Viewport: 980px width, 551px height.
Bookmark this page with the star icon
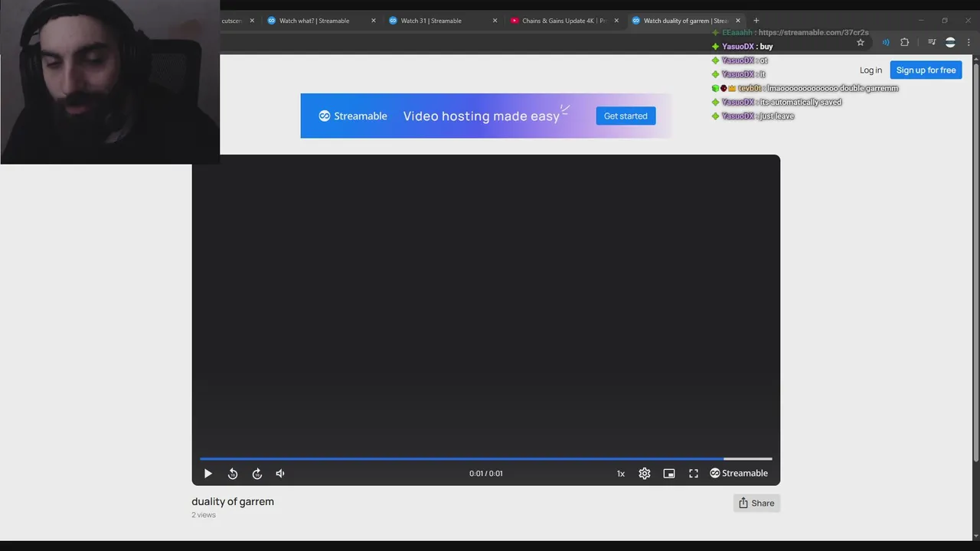pyautogui.click(x=861, y=43)
